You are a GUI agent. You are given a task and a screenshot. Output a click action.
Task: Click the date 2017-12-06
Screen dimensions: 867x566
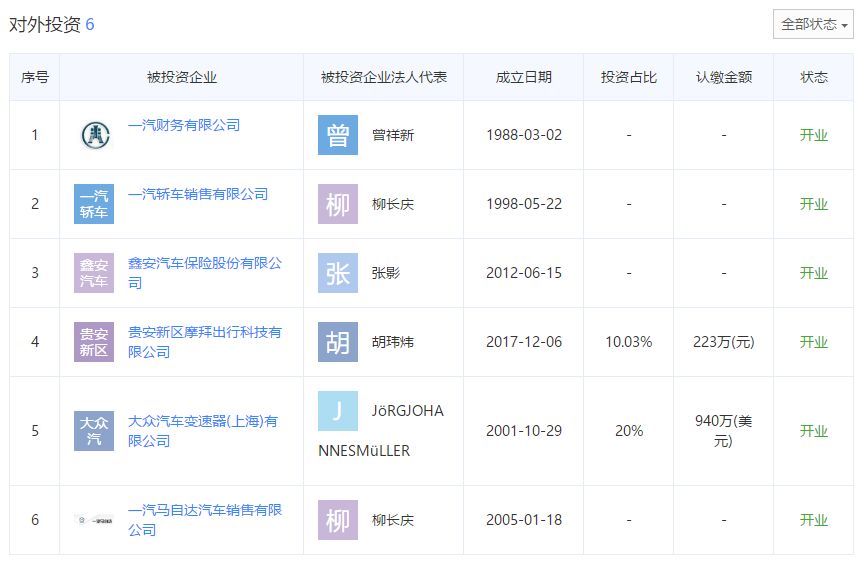click(x=524, y=342)
